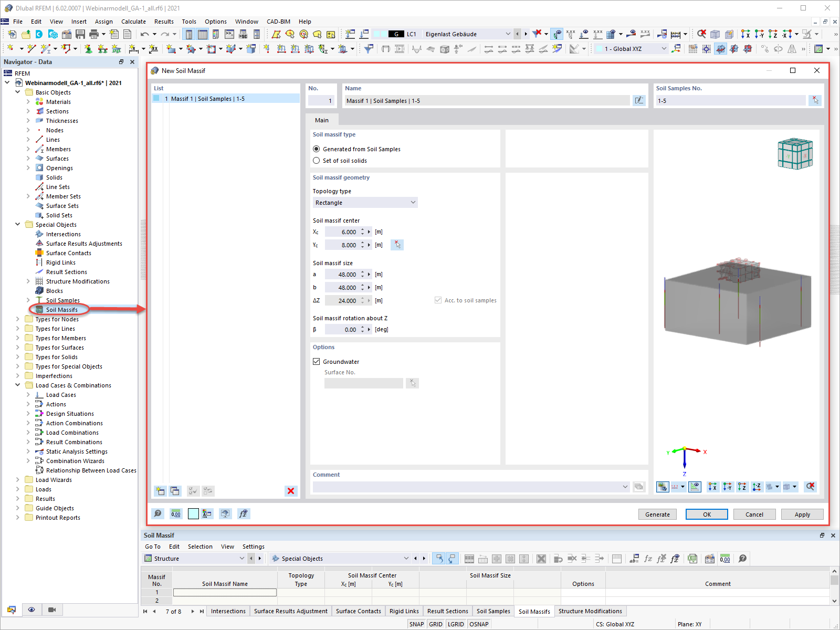This screenshot has width=840, height=630.
Task: Click the edit name icon beside Name field
Action: pos(639,100)
